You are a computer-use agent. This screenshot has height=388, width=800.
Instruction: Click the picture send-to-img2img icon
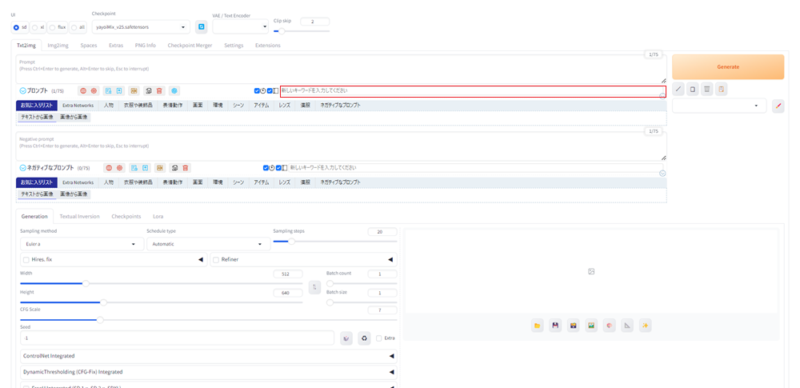coord(591,325)
